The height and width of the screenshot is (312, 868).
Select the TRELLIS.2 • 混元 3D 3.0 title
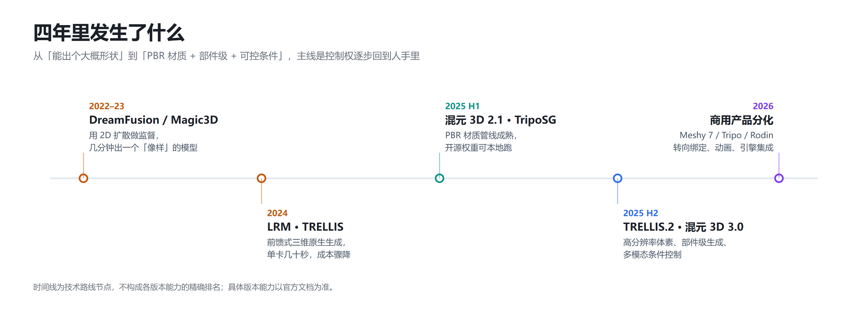click(683, 227)
